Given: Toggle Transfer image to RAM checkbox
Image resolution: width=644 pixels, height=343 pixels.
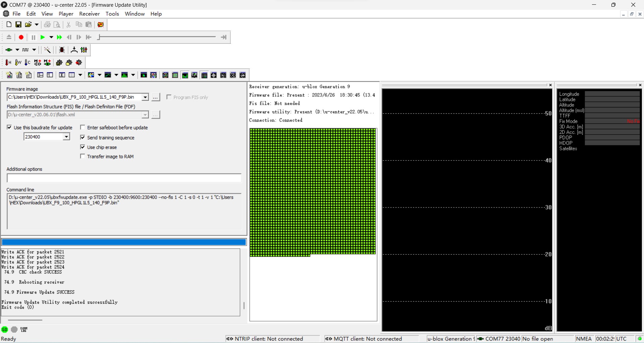Looking at the screenshot, I should (x=83, y=156).
